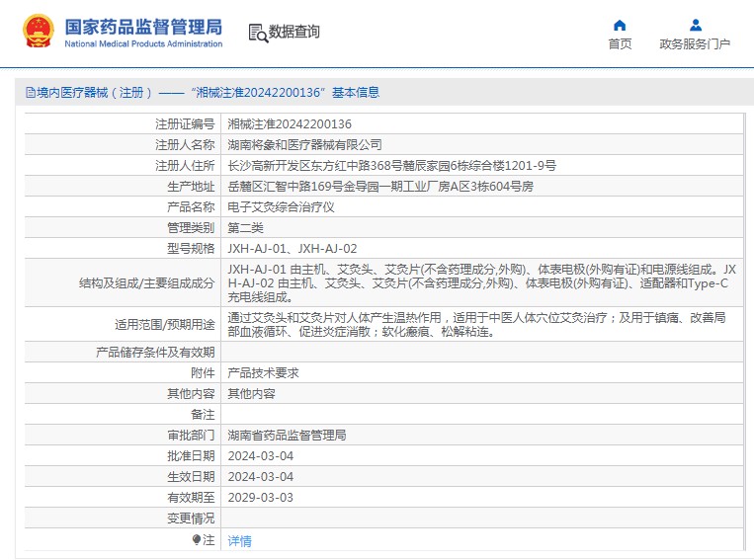Image resolution: width=754 pixels, height=560 pixels.
Task: Click the 首页 house icon
Action: point(620,25)
